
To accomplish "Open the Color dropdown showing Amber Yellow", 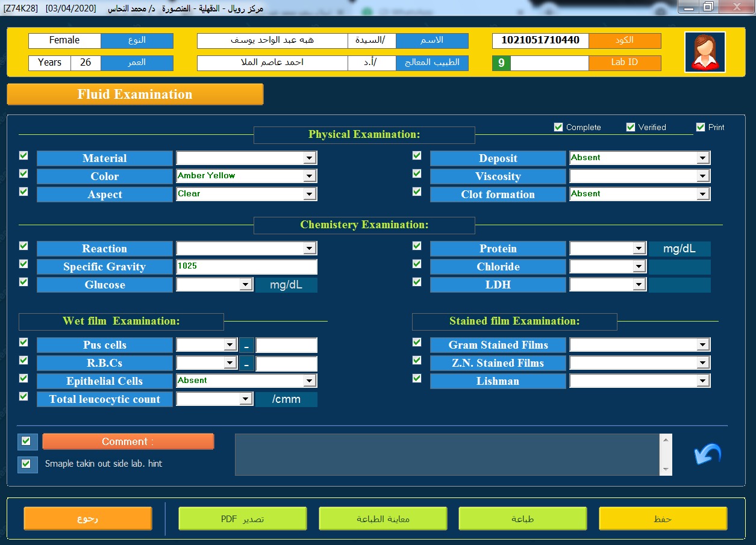I will click(x=310, y=176).
